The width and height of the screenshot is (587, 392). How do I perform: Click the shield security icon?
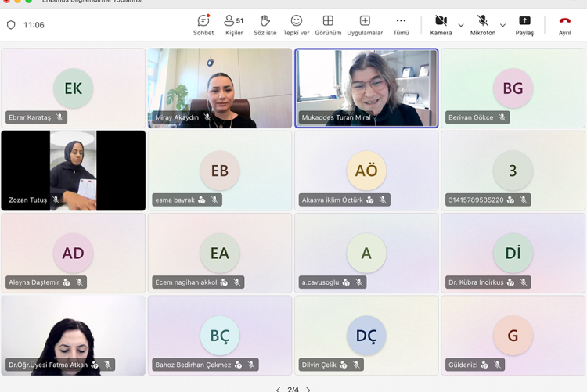point(11,25)
